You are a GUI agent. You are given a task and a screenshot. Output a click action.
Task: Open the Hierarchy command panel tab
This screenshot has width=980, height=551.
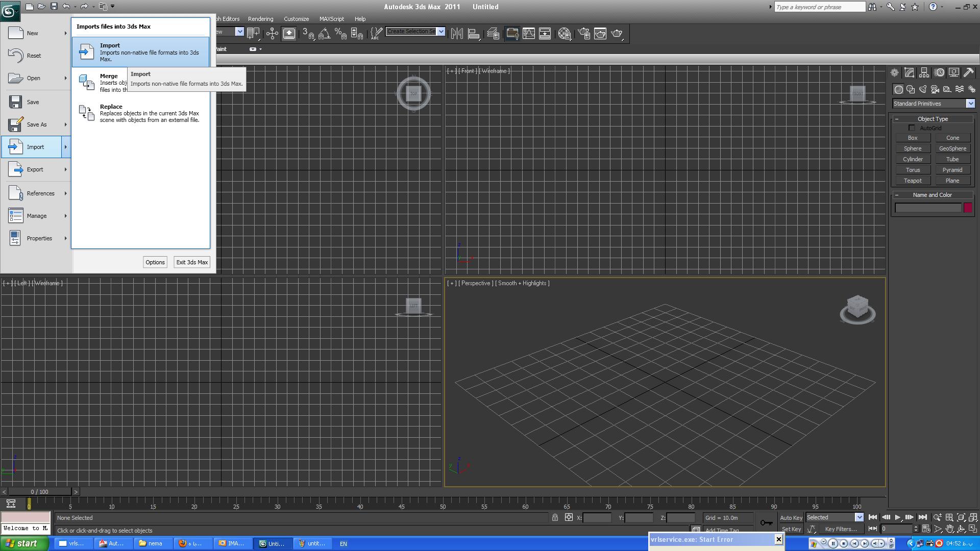(924, 72)
